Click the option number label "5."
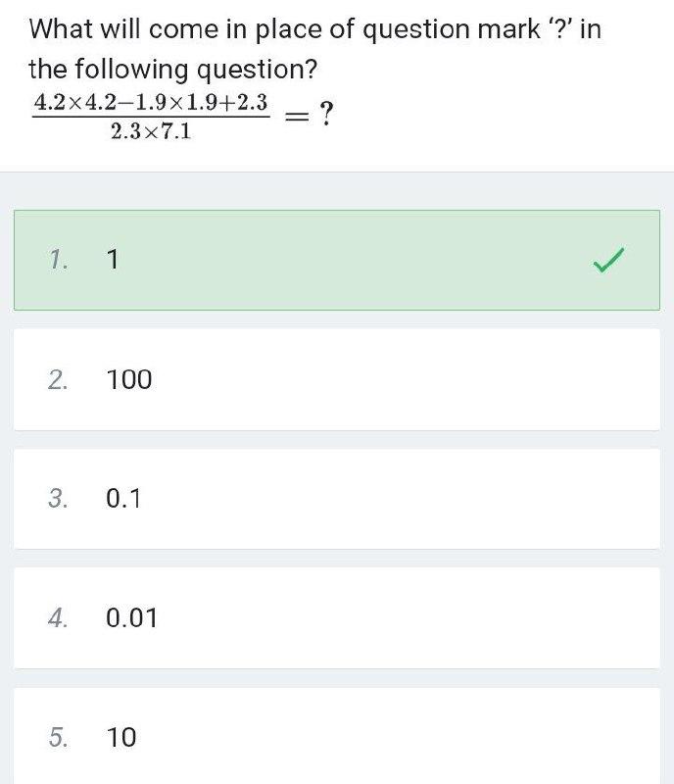 click(x=58, y=737)
